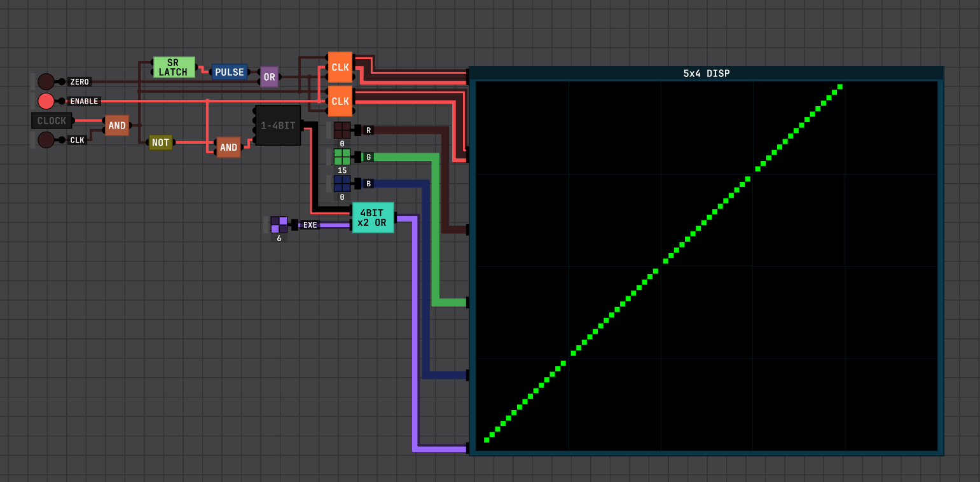Image resolution: width=980 pixels, height=482 pixels.
Task: Click the B pin label
Action: 368,184
